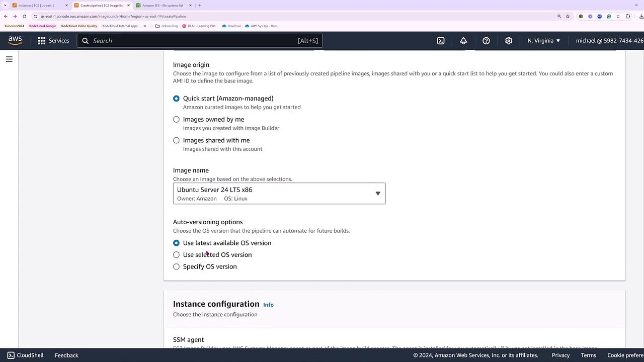
Task: Open the AWS help question-mark icon
Action: pos(486,41)
